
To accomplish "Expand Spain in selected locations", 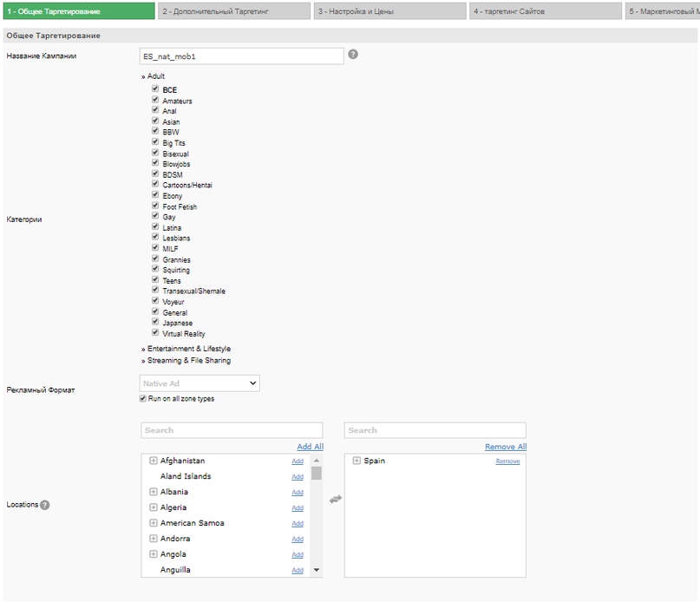I will 357,461.
